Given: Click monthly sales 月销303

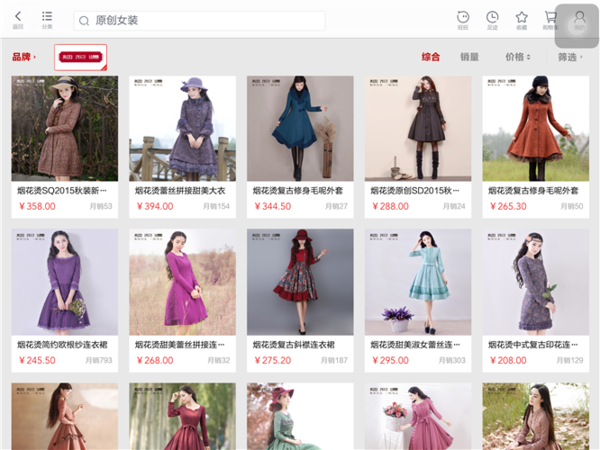Looking at the screenshot, I should pyautogui.click(x=452, y=360).
